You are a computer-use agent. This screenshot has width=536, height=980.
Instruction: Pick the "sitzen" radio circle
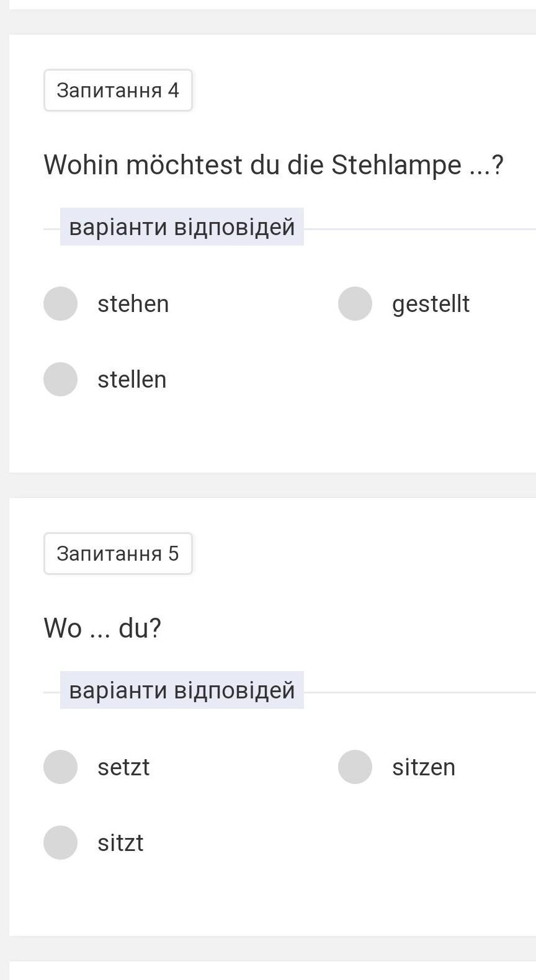pos(355,767)
